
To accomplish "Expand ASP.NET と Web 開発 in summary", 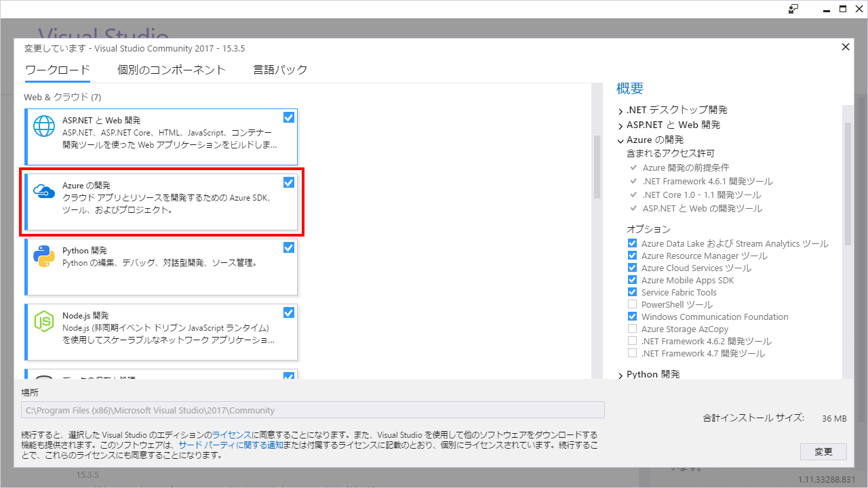I will pos(620,125).
